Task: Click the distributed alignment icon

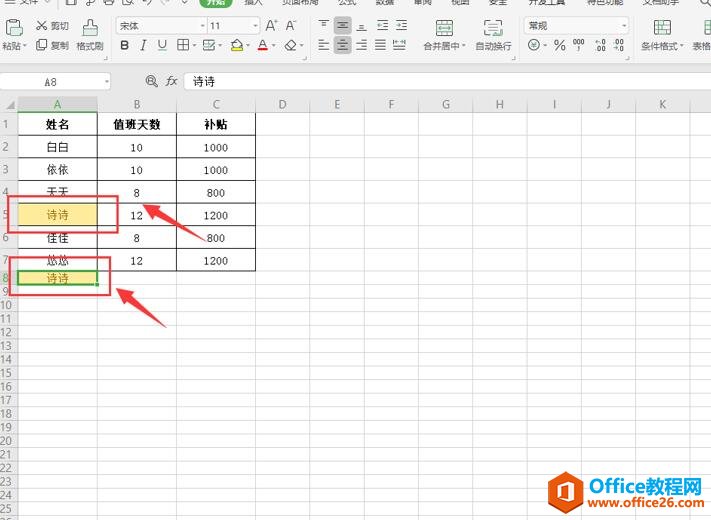Action: pyautogui.click(x=399, y=45)
